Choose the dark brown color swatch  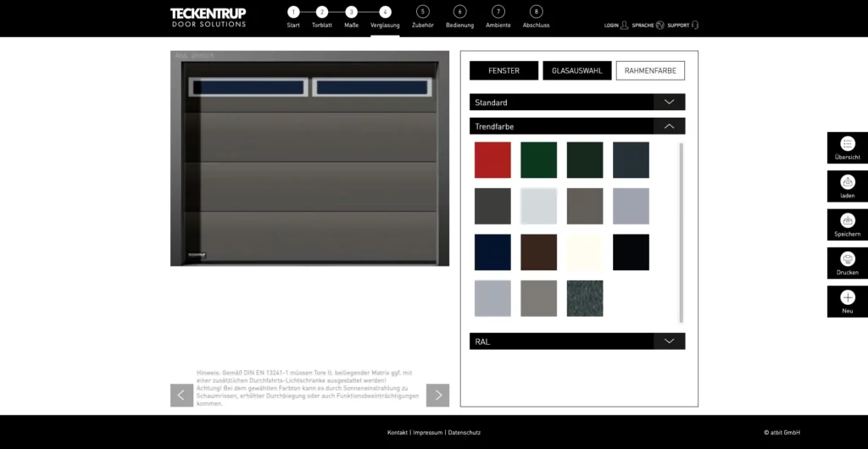tap(538, 252)
